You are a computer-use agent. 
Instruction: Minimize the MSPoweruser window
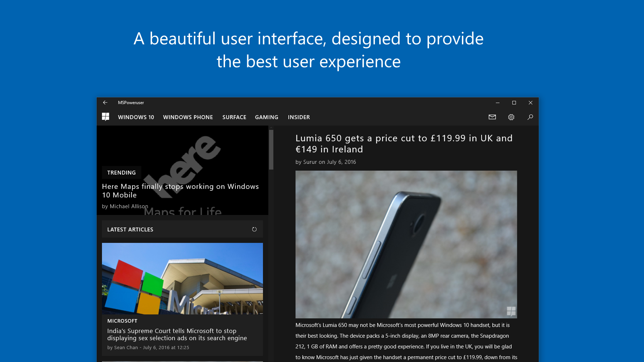(498, 103)
